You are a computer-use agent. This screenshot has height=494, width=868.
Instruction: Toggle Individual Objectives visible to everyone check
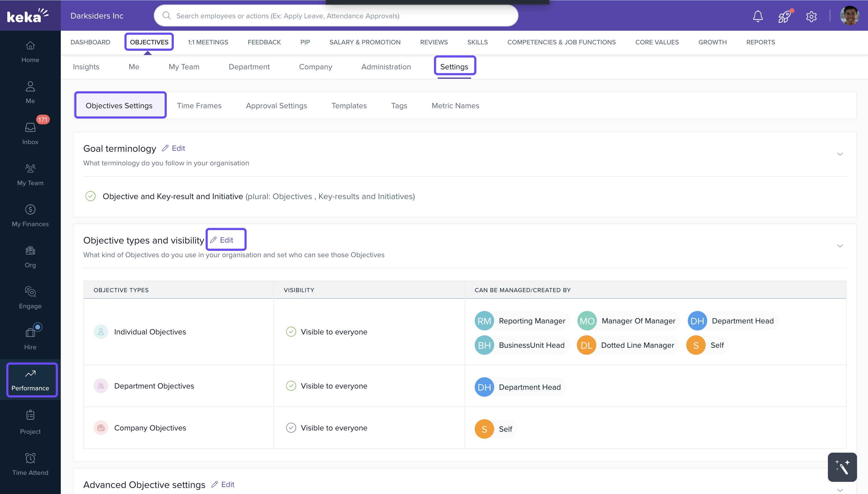291,331
